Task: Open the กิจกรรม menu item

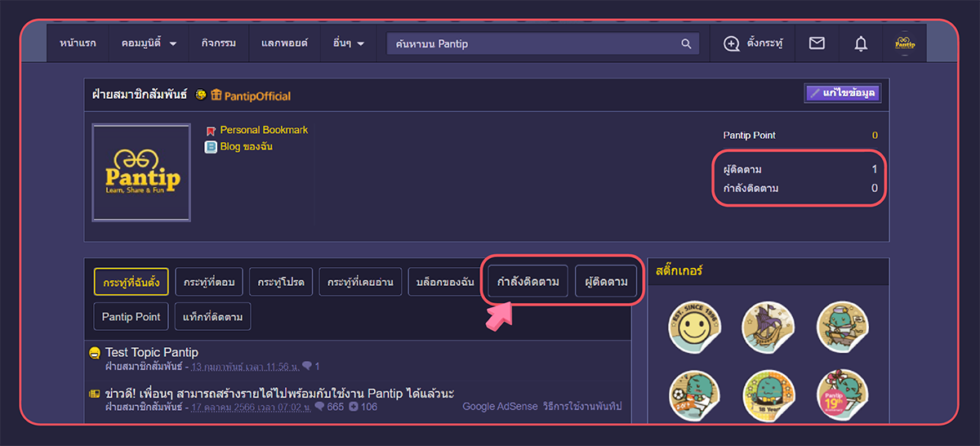Action: coord(219,43)
